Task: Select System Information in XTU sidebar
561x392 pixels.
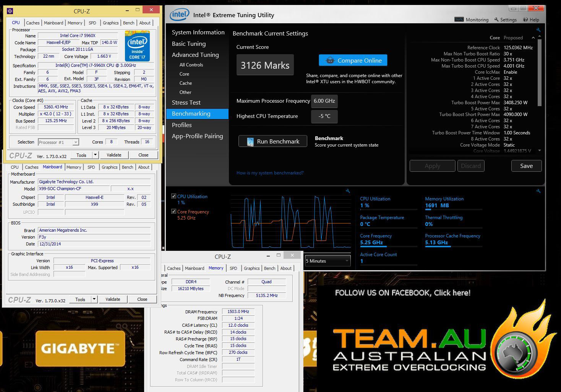Action: [198, 32]
